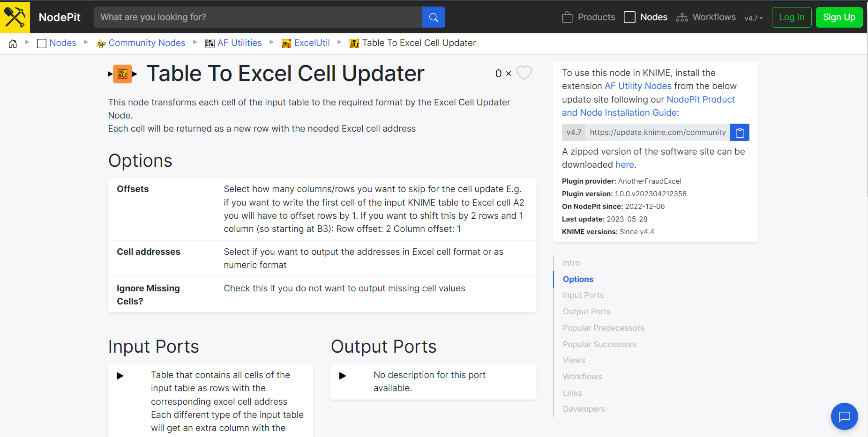
Task: Click the 'Last update: 2023-05-28' line
Action: (x=605, y=219)
